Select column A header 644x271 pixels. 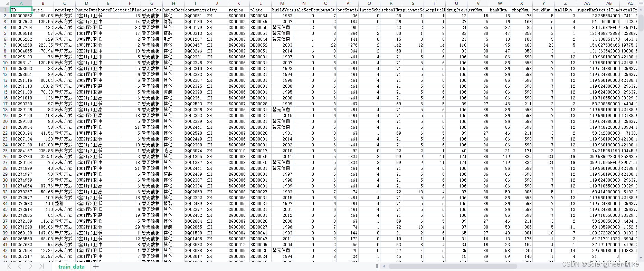point(21,3)
